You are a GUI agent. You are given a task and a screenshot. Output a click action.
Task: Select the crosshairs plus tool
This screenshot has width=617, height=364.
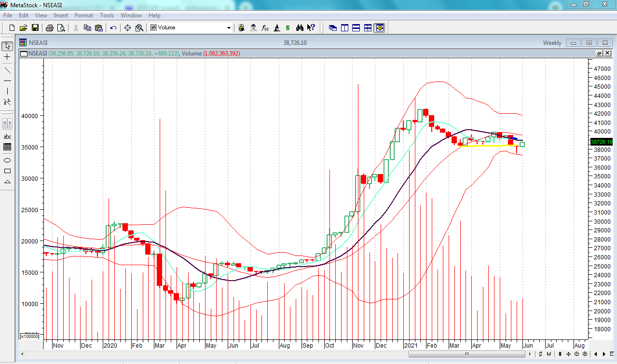click(x=7, y=57)
